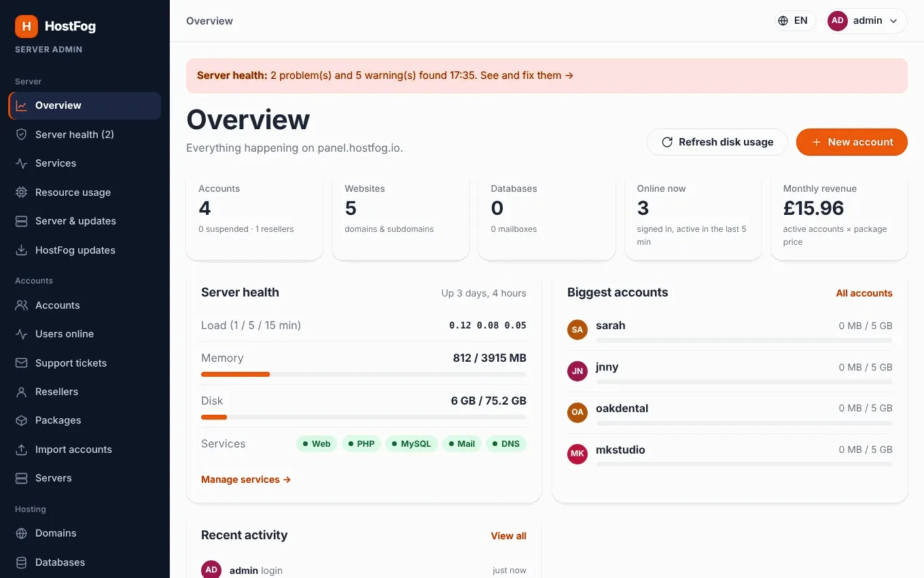
Task: Click the HostFog logo icon
Action: click(26, 27)
